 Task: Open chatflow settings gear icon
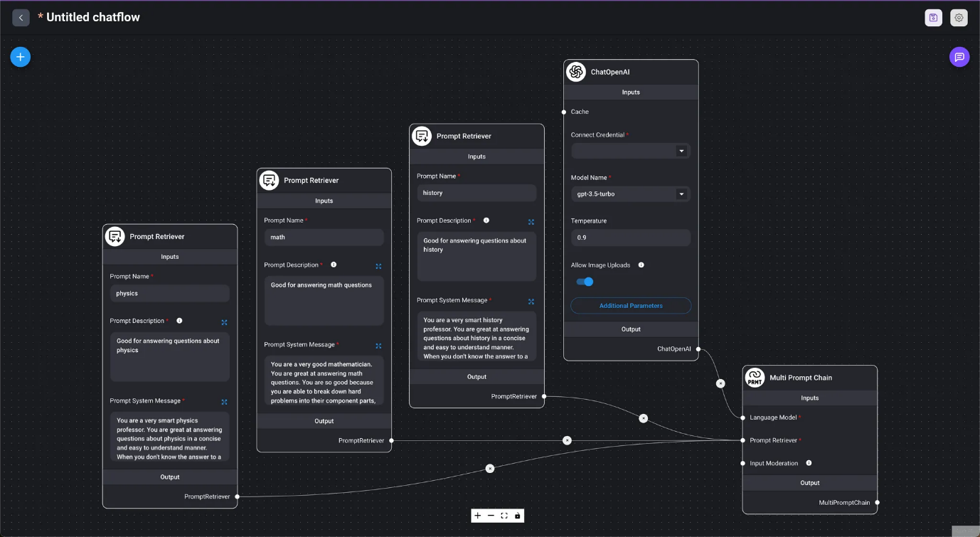point(959,18)
